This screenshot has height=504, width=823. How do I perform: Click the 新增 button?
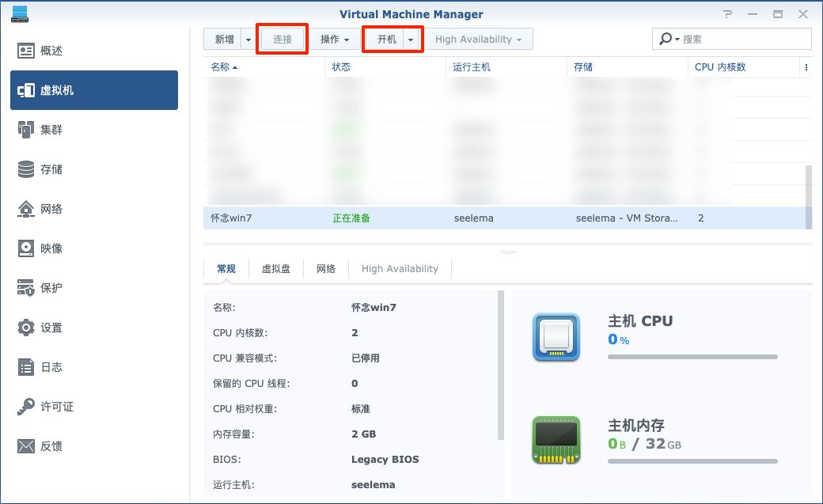pyautogui.click(x=224, y=40)
